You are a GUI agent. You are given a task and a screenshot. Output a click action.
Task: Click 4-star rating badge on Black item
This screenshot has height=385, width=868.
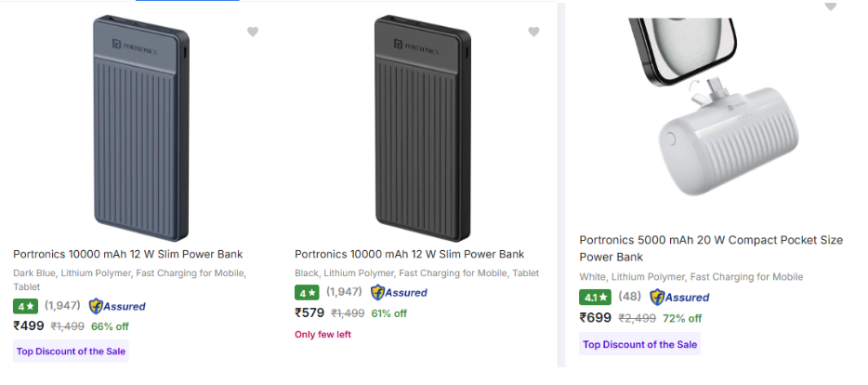pyautogui.click(x=307, y=293)
